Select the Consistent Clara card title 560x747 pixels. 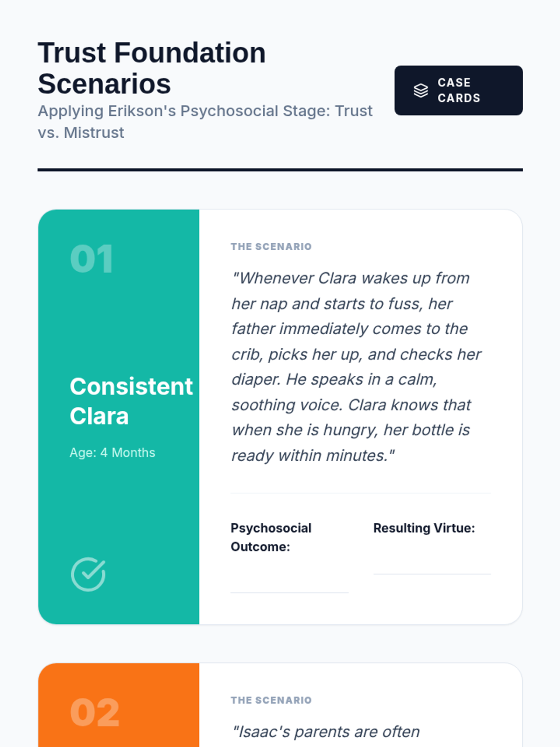(x=131, y=401)
